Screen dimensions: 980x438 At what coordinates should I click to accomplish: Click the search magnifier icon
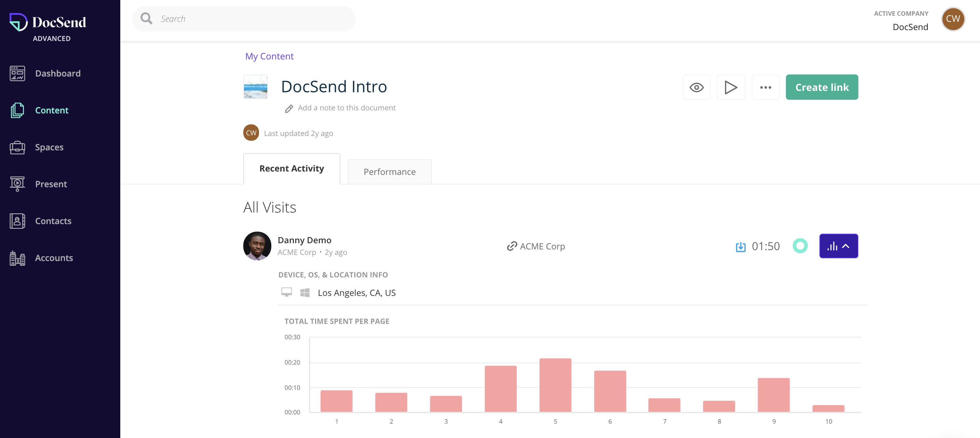[146, 18]
